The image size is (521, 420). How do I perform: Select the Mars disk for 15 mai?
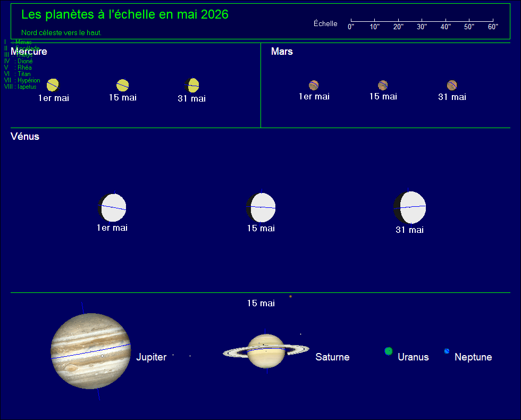pyautogui.click(x=383, y=86)
